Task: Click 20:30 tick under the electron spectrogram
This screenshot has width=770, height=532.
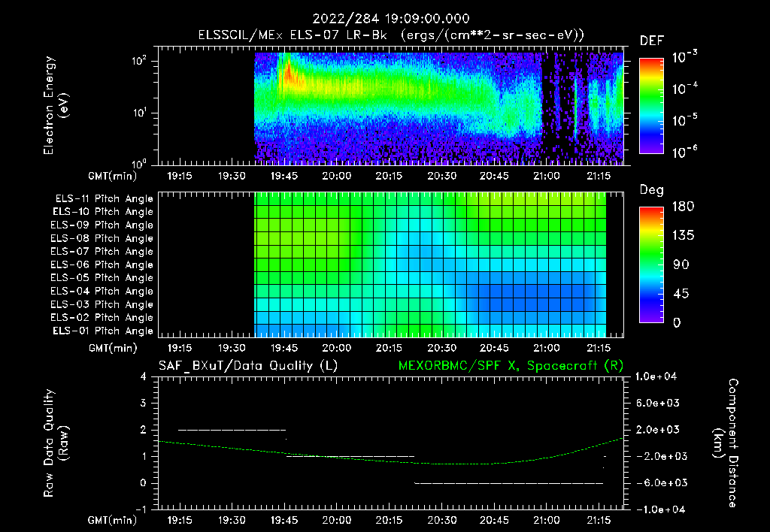Action: pyautogui.click(x=441, y=176)
